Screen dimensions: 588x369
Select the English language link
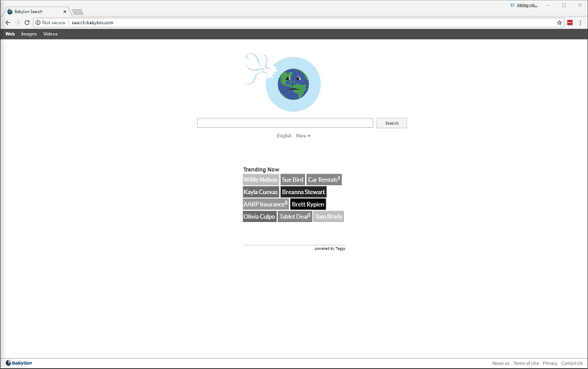(284, 136)
